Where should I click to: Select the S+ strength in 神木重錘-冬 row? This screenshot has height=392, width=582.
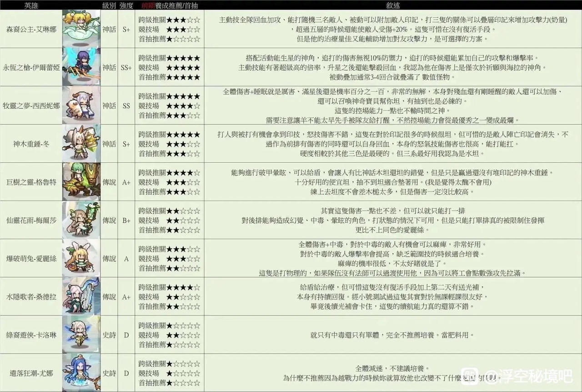(126, 144)
